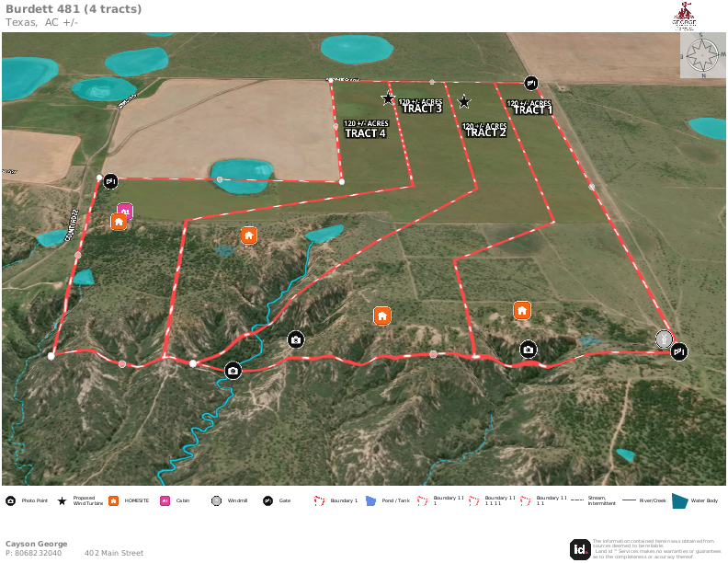The width and height of the screenshot is (728, 563).
Task: Click the Land id logo
Action: pyautogui.click(x=580, y=549)
